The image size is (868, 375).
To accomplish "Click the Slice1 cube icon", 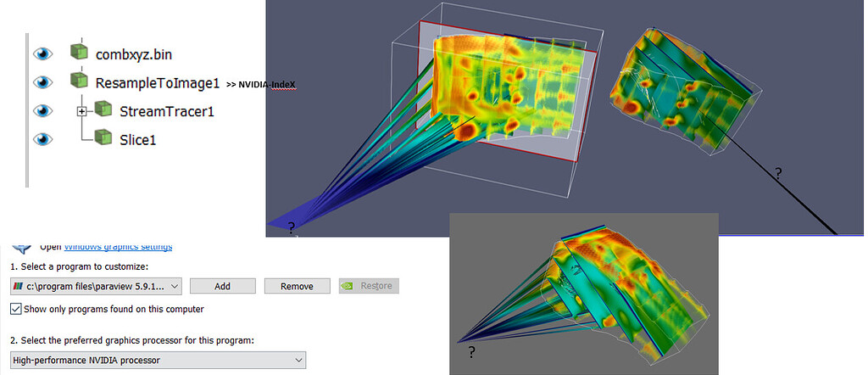I will coord(103,137).
